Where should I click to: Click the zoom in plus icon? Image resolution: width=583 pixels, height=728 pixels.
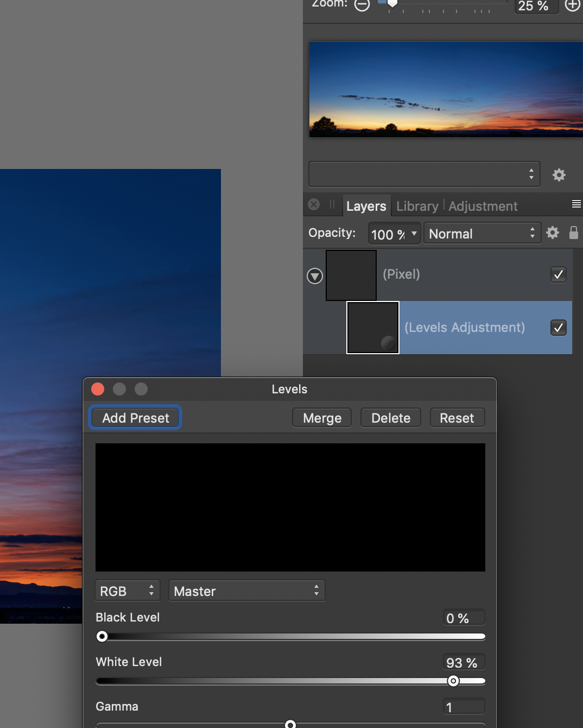coord(572,5)
